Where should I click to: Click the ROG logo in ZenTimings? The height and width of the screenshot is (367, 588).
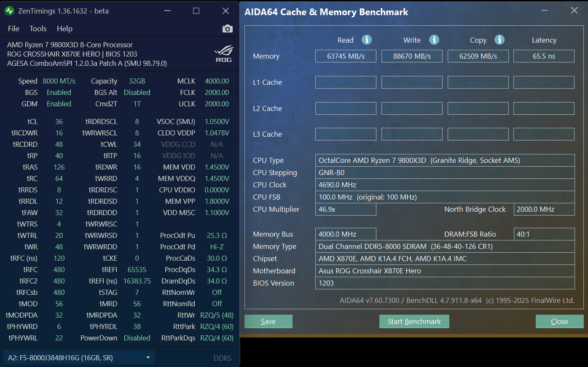pos(223,54)
